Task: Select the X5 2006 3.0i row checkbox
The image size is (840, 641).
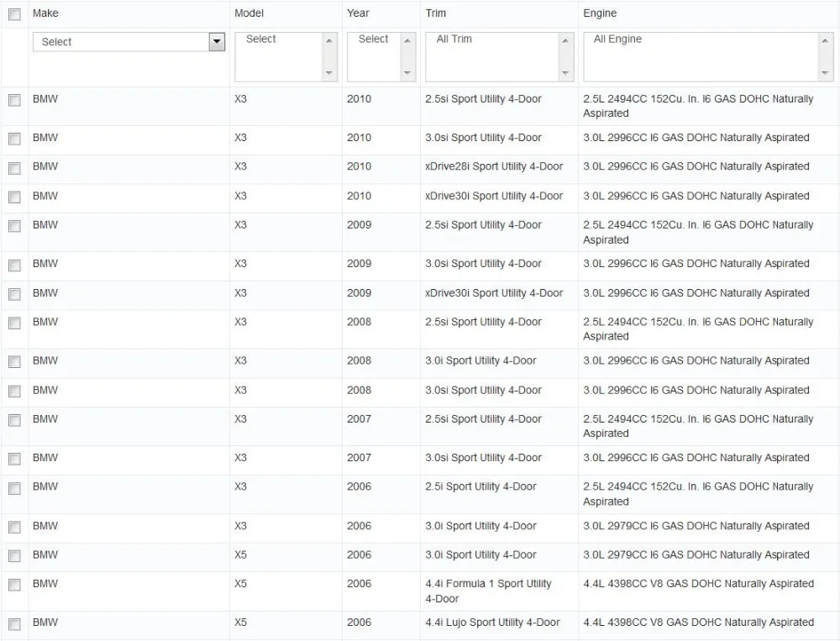Action: [14, 556]
